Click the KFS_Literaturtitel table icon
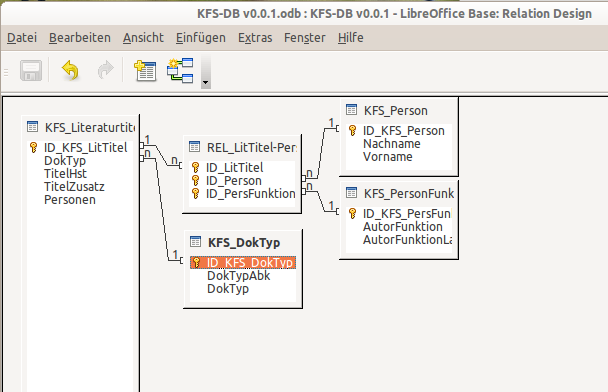The height and width of the screenshot is (392, 608). pos(32,127)
